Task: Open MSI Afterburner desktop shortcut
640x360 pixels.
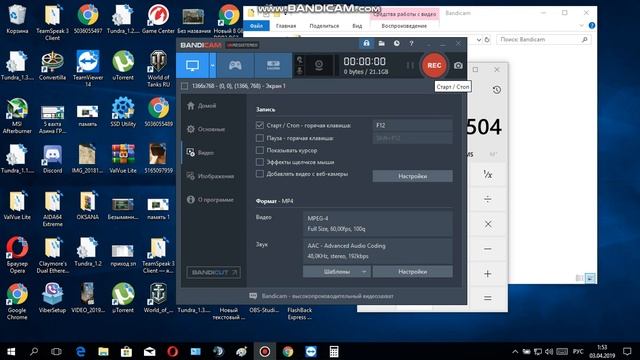Action: (x=17, y=116)
